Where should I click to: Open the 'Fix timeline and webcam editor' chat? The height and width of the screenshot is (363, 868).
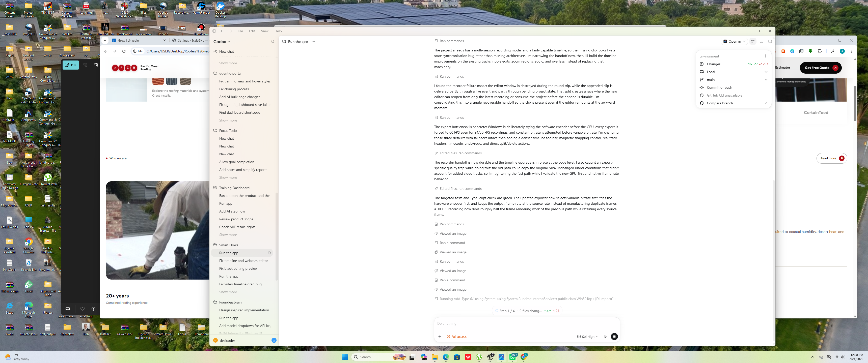pos(243,261)
